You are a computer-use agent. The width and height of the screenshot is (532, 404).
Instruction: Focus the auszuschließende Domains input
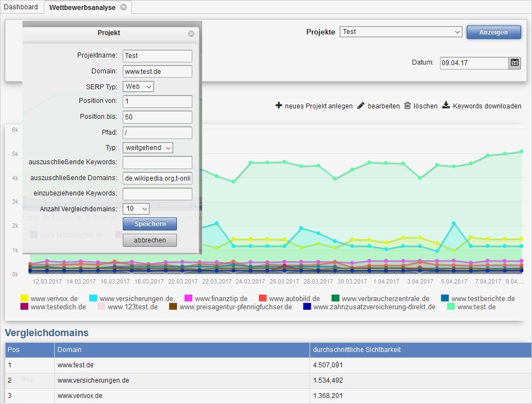pyautogui.click(x=157, y=178)
